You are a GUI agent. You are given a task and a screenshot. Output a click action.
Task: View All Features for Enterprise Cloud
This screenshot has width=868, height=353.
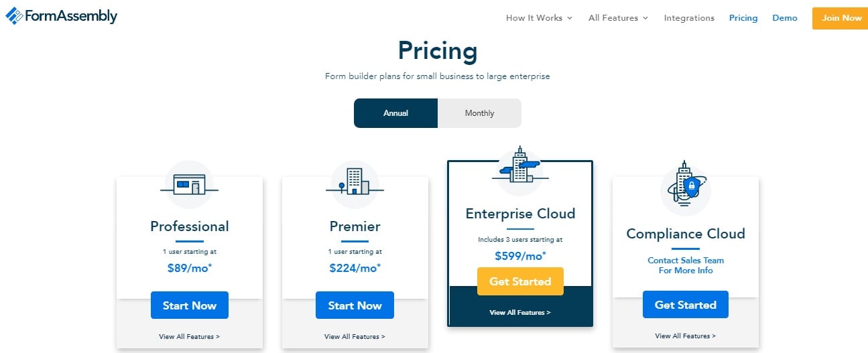(x=520, y=313)
